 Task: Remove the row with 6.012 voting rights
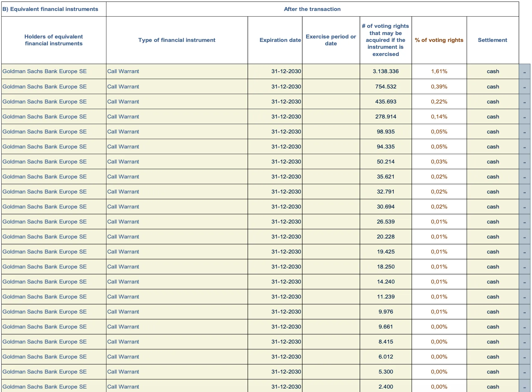point(524,357)
